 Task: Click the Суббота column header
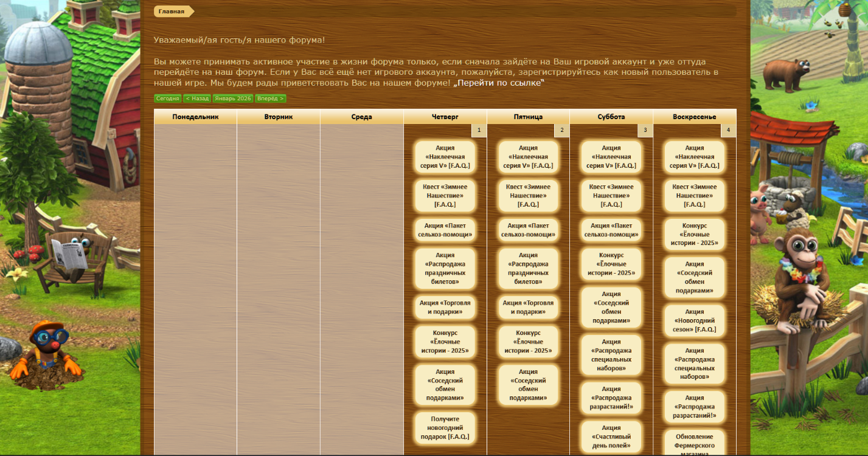pyautogui.click(x=611, y=117)
